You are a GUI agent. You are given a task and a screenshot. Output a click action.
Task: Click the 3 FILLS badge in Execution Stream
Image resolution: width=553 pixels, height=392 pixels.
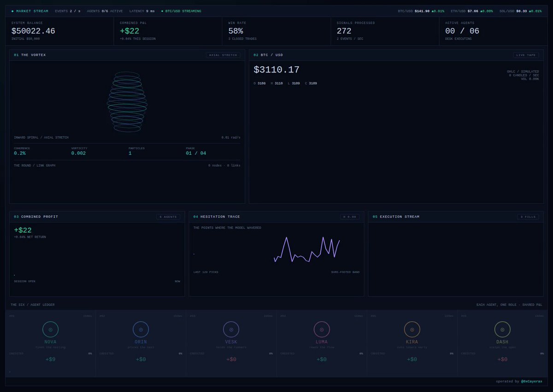[x=528, y=216]
